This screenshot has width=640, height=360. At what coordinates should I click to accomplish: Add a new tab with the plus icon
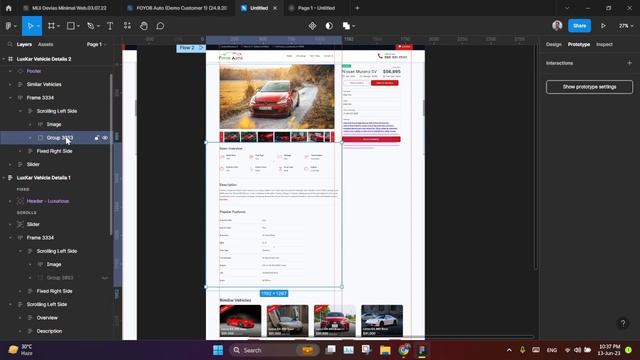[x=357, y=8]
